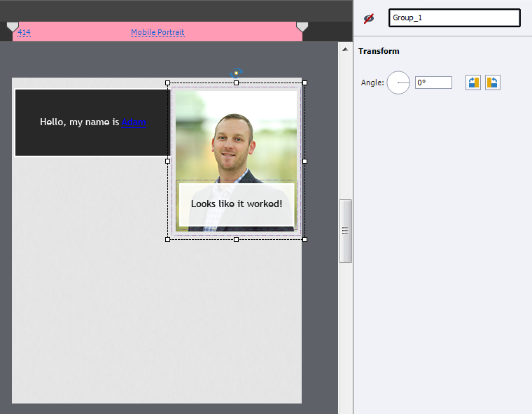Click the bottom-right resize handle of the group
Image resolution: width=532 pixels, height=414 pixels.
[x=304, y=239]
